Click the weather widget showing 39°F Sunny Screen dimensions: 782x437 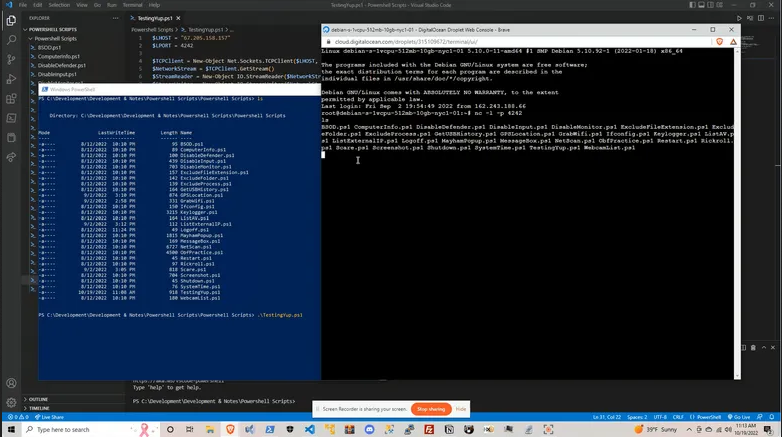click(655, 430)
